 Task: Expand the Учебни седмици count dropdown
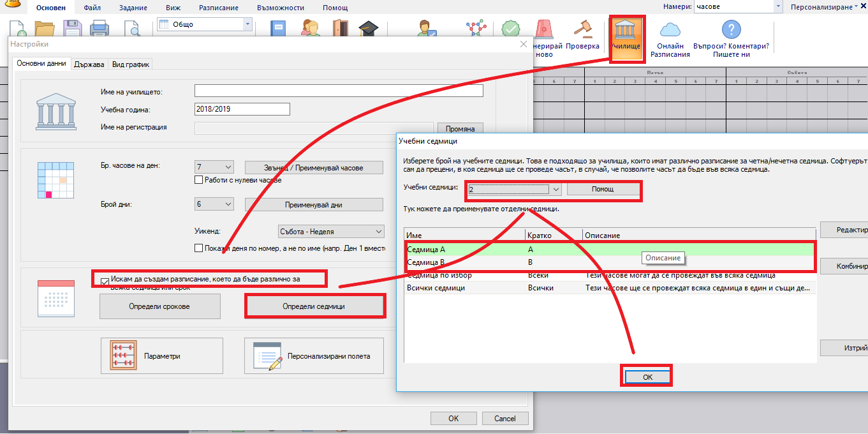pos(555,190)
